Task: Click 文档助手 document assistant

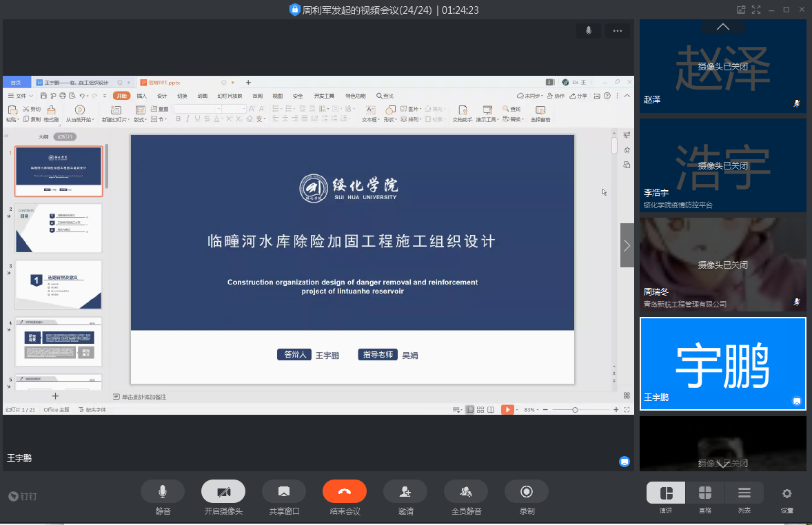Action: pos(463,114)
